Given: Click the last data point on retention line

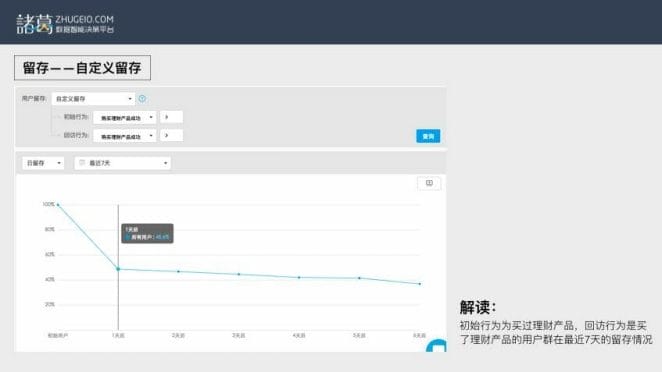Looking at the screenshot, I should pos(420,284).
